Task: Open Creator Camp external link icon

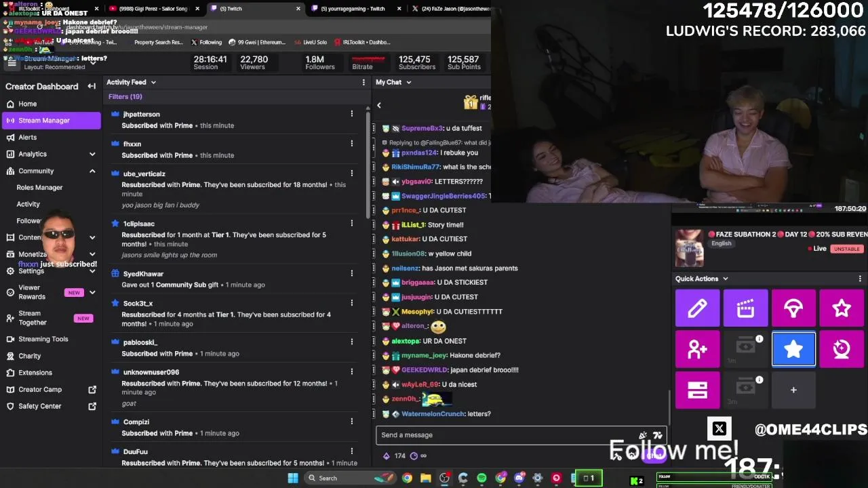Action: [x=92, y=389]
